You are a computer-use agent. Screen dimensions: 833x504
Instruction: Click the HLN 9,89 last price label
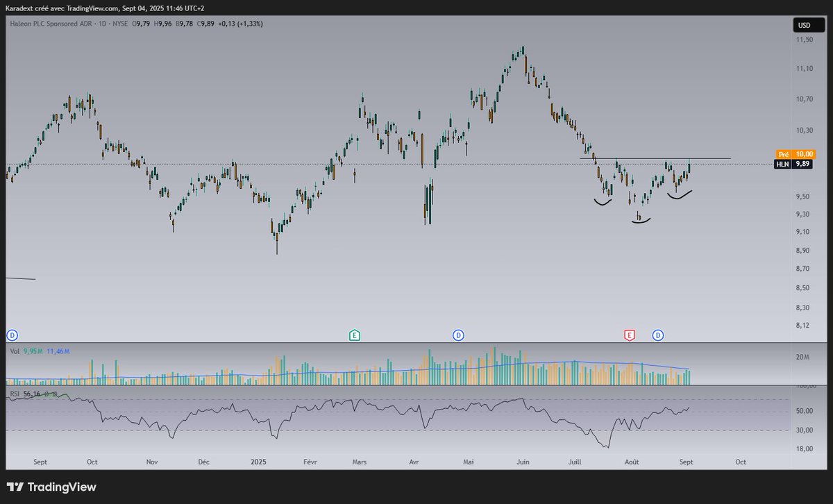[x=792, y=164]
